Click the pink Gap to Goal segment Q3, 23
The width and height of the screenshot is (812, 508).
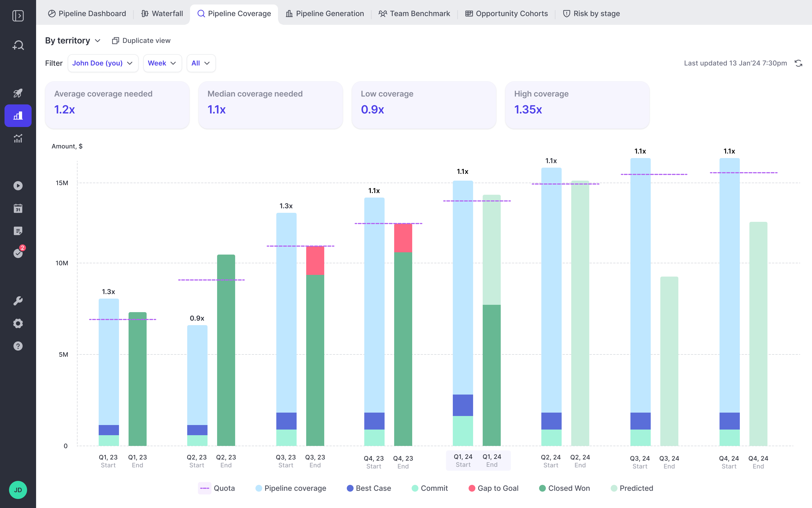click(315, 260)
